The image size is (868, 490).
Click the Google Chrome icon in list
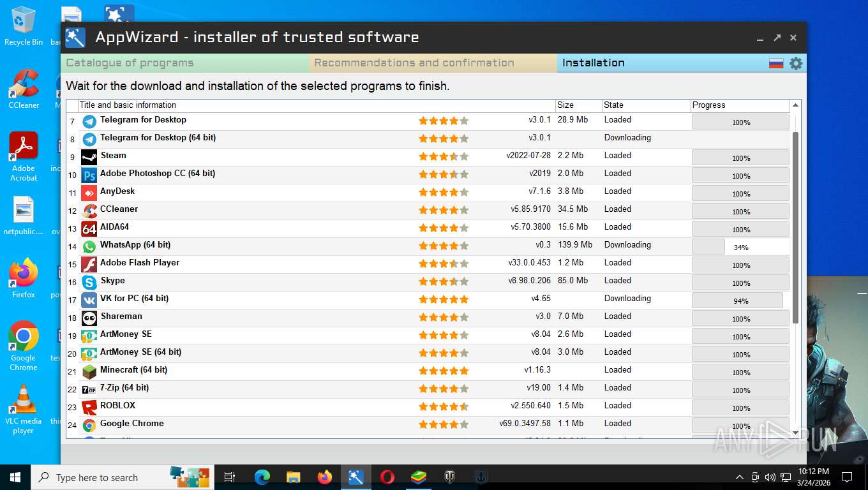pyautogui.click(x=89, y=425)
